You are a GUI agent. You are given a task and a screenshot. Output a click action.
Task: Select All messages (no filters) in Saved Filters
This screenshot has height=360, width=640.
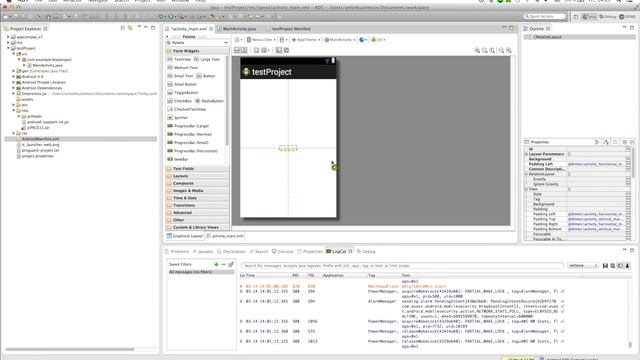pyautogui.click(x=201, y=272)
